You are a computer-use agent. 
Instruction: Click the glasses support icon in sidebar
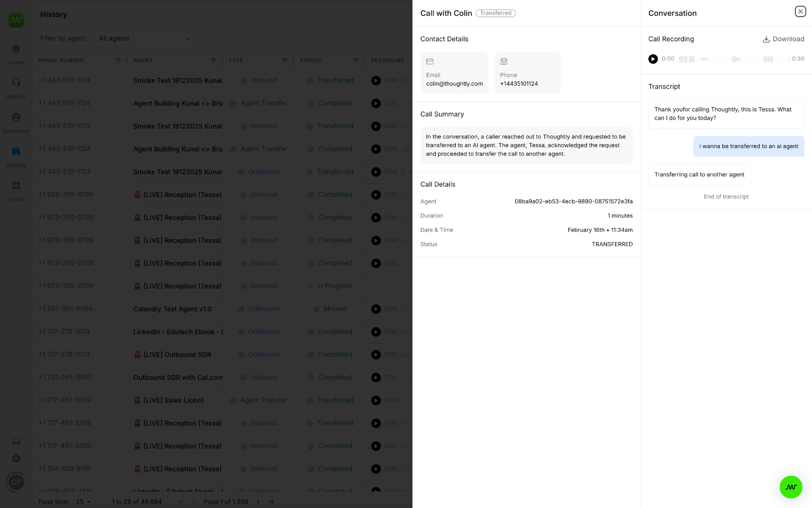(16, 441)
